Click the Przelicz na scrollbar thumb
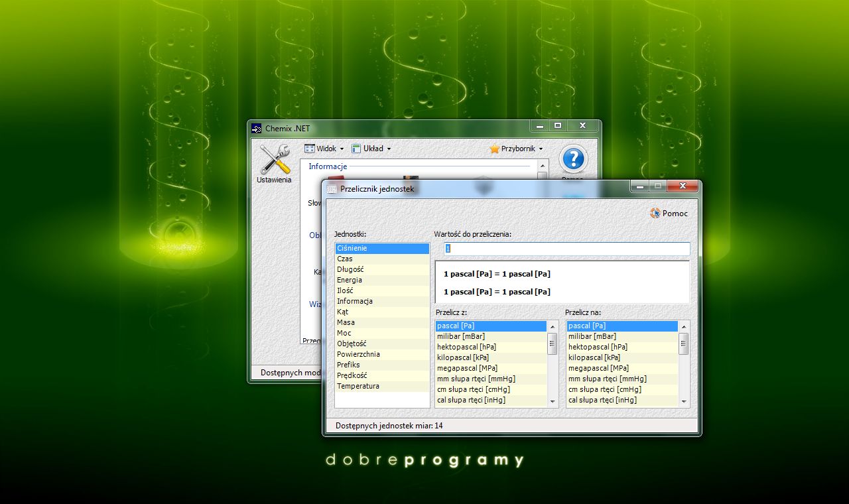Screen dimensions: 849x504 click(684, 344)
